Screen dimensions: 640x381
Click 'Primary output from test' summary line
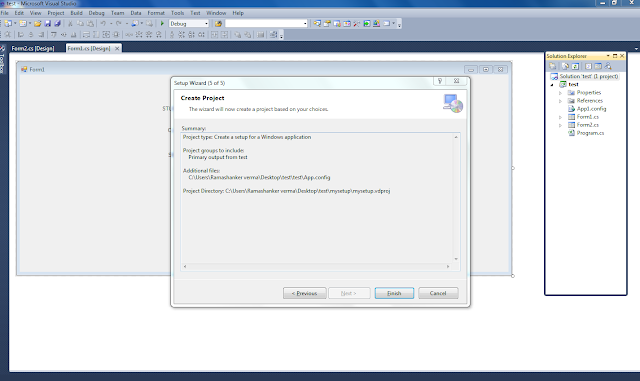coord(218,157)
